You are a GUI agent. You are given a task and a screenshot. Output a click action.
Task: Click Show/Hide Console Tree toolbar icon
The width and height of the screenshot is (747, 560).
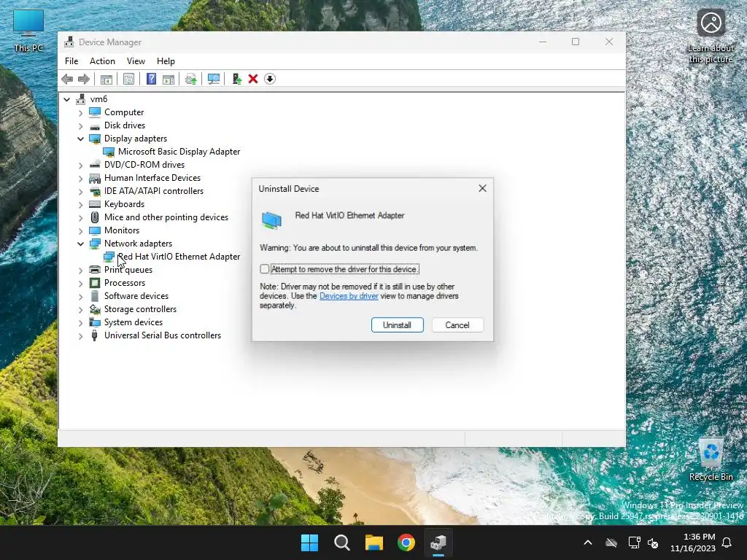click(x=107, y=79)
